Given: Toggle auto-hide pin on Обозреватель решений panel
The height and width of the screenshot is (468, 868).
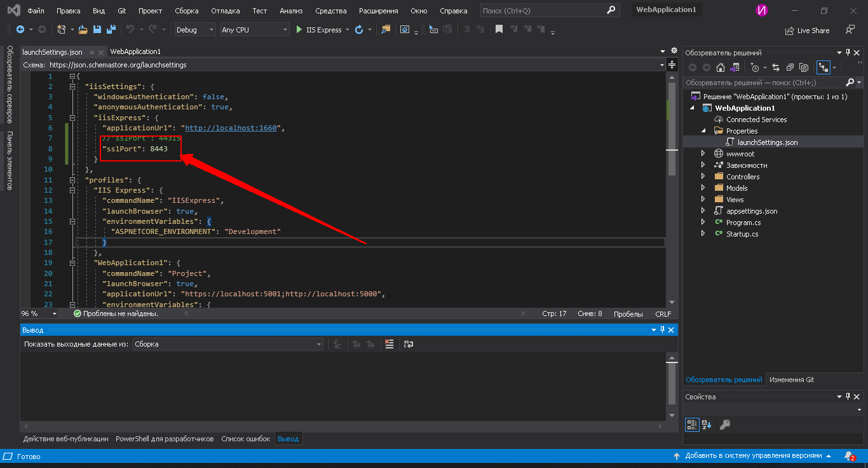Looking at the screenshot, I should pyautogui.click(x=848, y=53).
